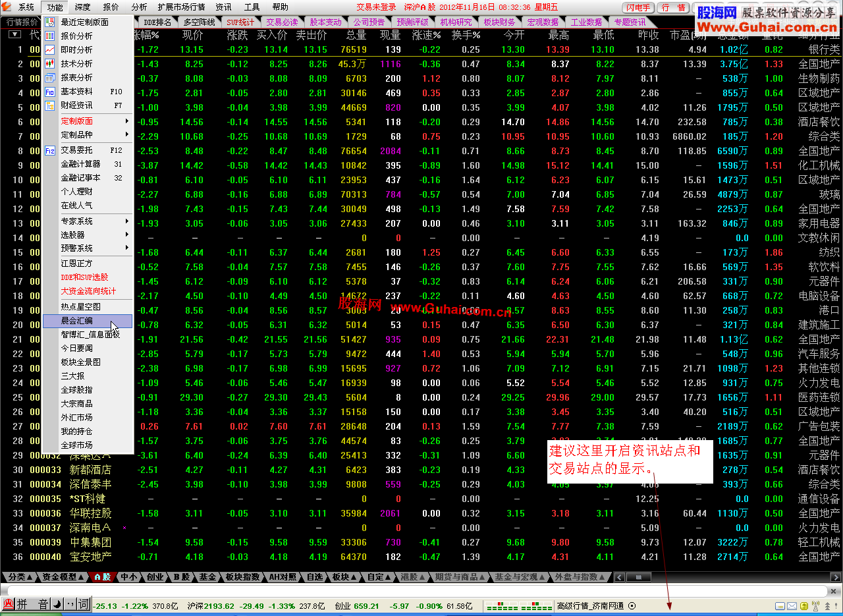Select 金融计算器 menu entry
The height and width of the screenshot is (616, 843).
point(87,164)
